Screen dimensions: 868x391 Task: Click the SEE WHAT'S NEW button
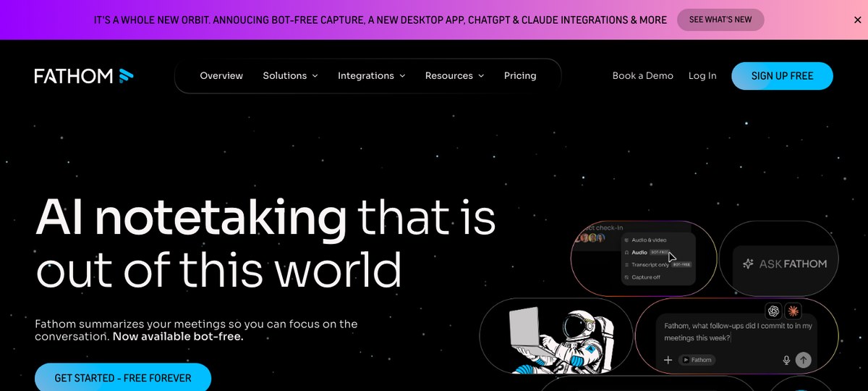pos(720,20)
